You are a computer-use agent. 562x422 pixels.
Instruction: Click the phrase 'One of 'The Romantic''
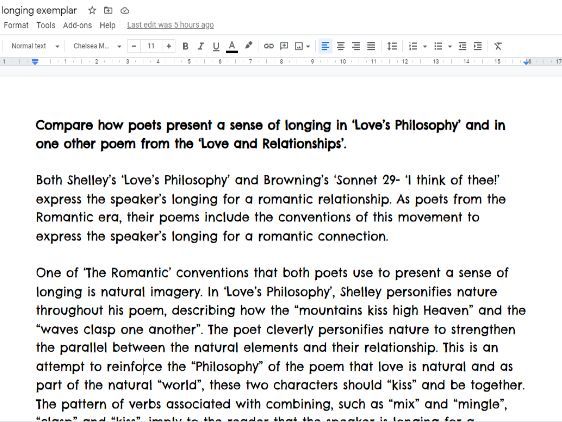coord(103,273)
